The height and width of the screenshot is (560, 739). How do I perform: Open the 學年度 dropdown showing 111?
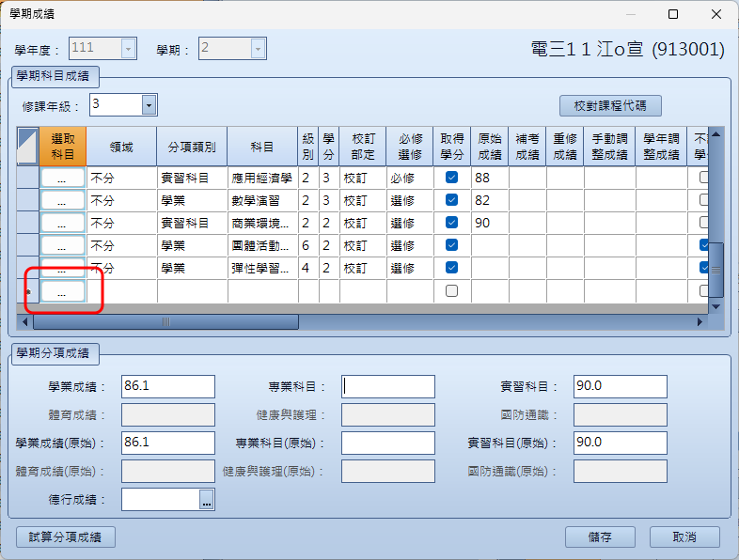coord(128,49)
